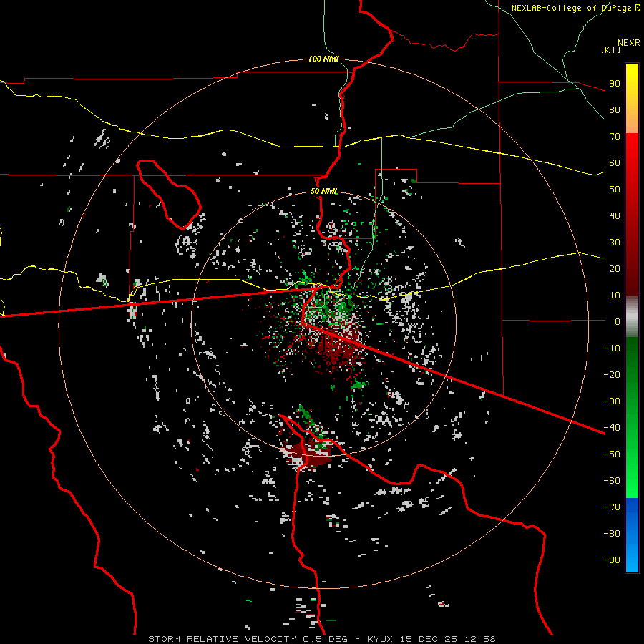Select the 30 value on velocity scale
Image resolution: width=644 pixels, height=644 pixels.
[615, 243]
